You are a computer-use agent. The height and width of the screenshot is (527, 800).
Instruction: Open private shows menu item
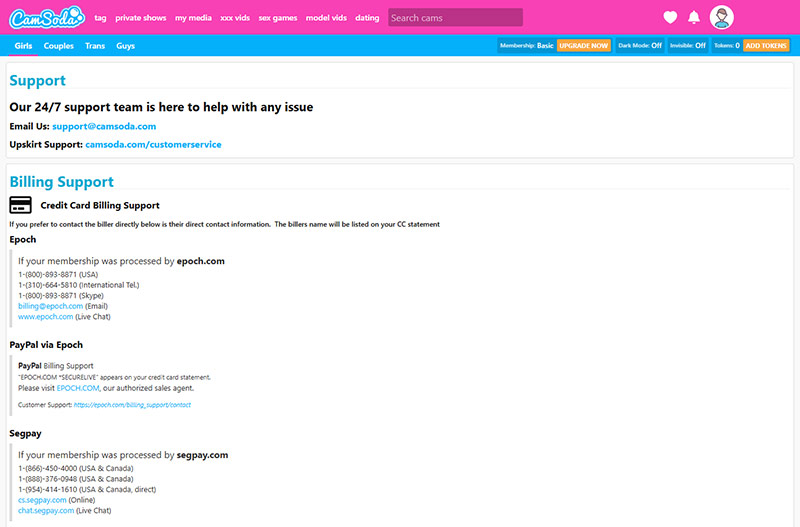pos(141,18)
